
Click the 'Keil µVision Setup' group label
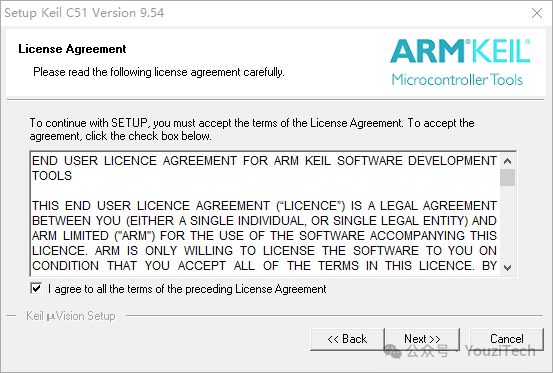(71, 316)
